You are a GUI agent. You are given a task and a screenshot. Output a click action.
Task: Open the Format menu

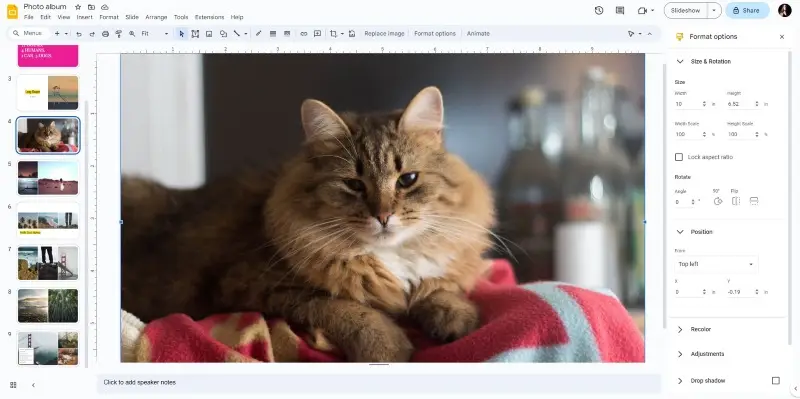tap(109, 17)
